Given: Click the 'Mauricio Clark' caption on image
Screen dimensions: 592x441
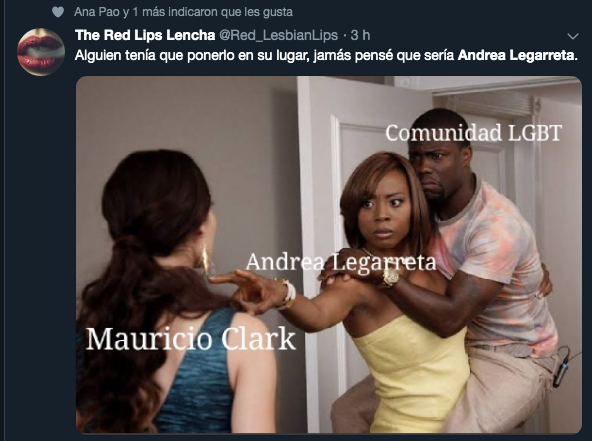Looking at the screenshot, I should coord(191,339).
